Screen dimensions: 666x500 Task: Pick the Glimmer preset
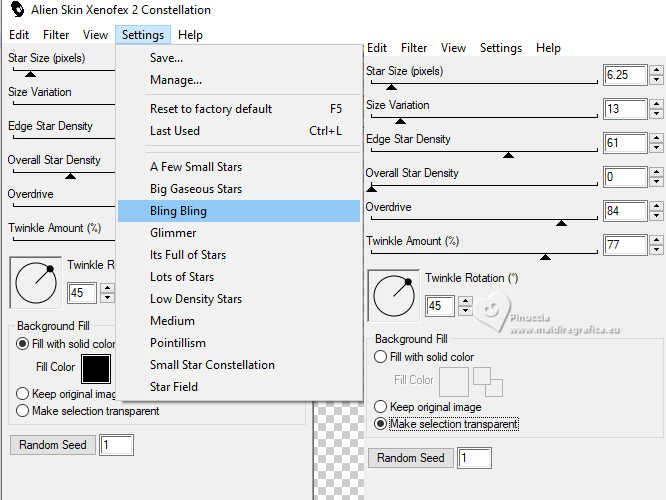pos(239,233)
